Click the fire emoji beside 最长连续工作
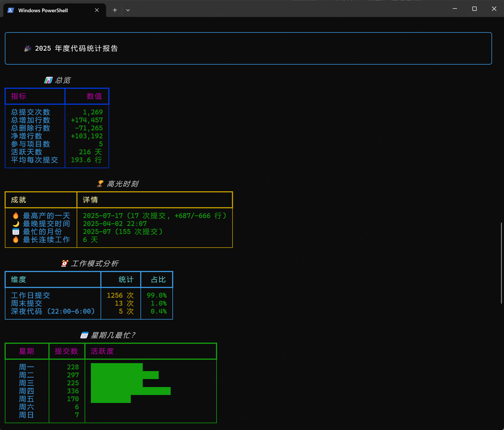Image resolution: width=504 pixels, height=430 pixels. [x=16, y=240]
